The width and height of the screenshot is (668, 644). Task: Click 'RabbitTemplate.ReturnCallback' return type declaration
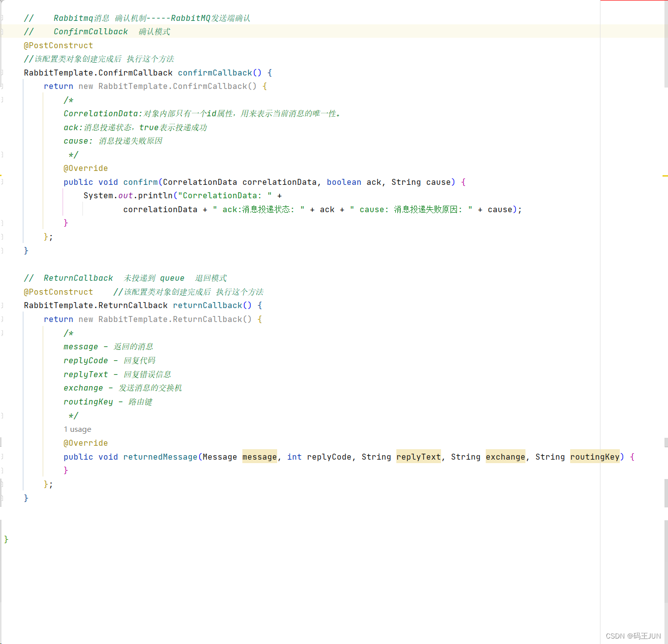pos(95,305)
